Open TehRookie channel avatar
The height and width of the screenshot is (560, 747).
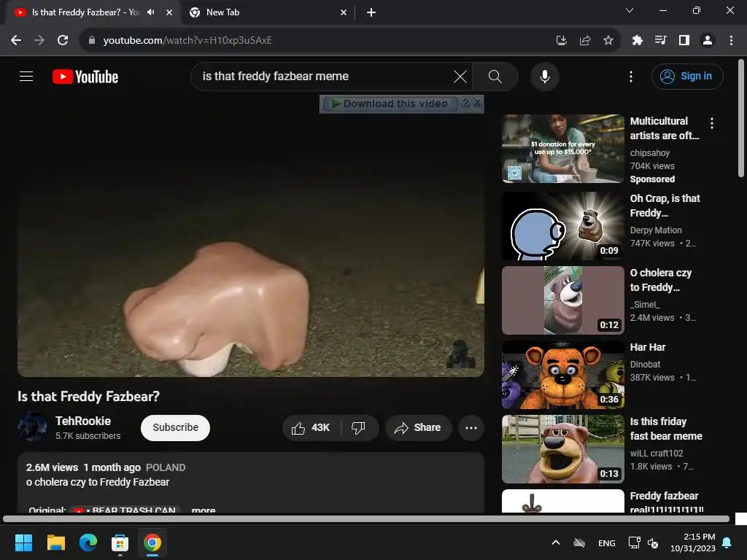(32, 427)
